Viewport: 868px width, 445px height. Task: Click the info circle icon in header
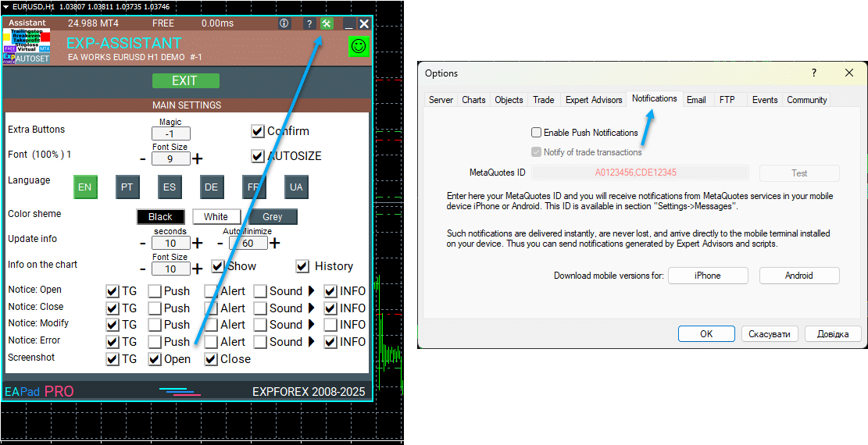284,23
